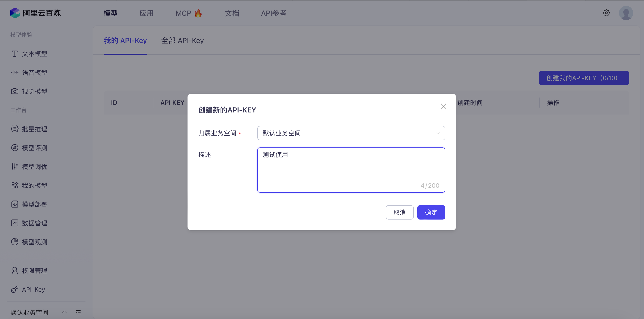
Task: Click the model evaluation compass icon
Action: click(x=15, y=148)
